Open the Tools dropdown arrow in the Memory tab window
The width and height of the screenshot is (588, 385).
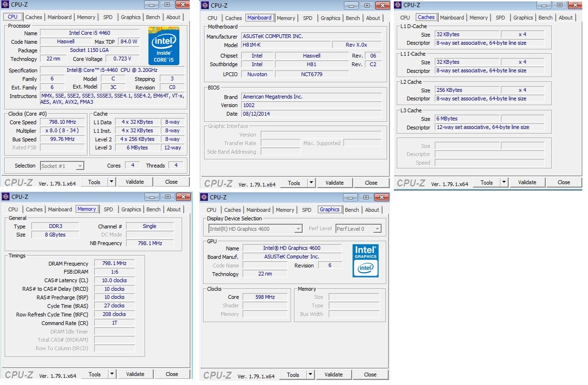pyautogui.click(x=112, y=374)
